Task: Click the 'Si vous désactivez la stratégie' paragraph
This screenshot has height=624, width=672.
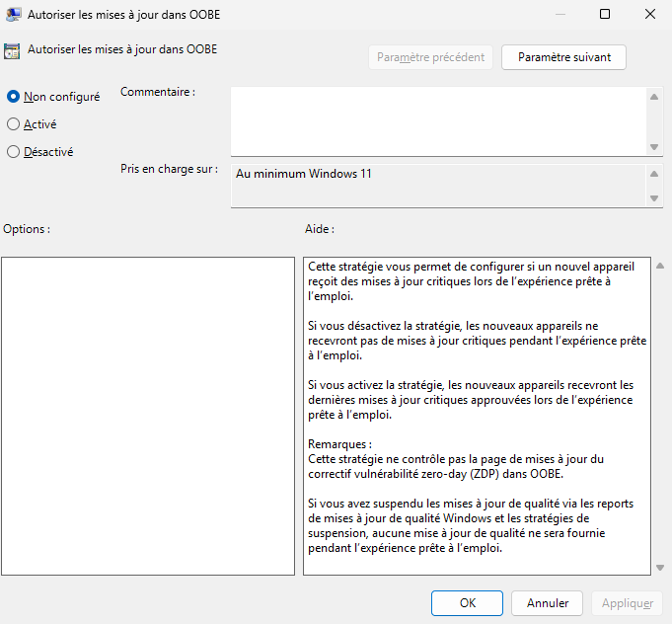Action: click(x=477, y=341)
